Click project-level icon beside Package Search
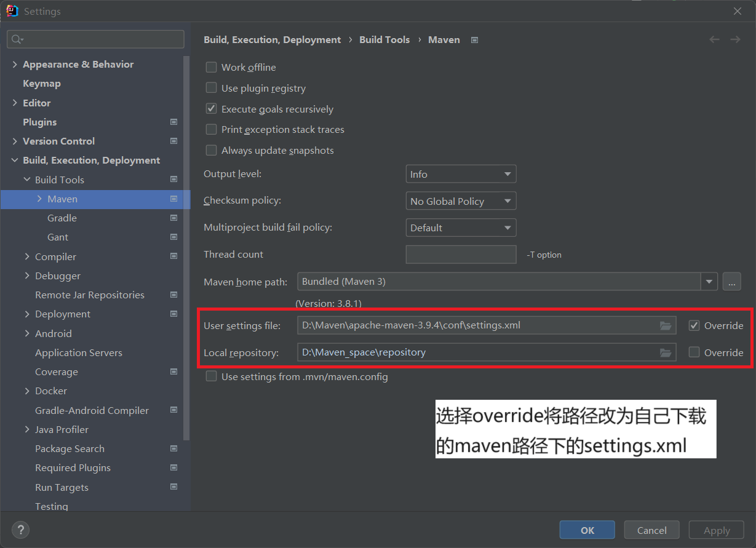756x548 pixels. 173,448
